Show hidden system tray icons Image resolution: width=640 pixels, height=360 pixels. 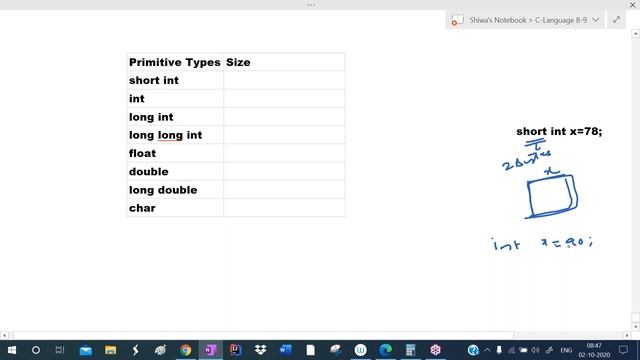tap(487, 350)
